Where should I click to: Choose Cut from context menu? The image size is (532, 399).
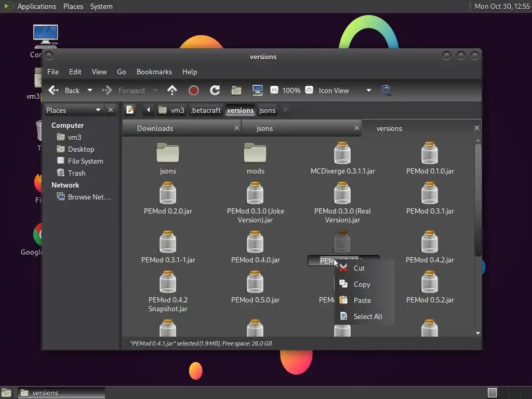click(x=365, y=269)
